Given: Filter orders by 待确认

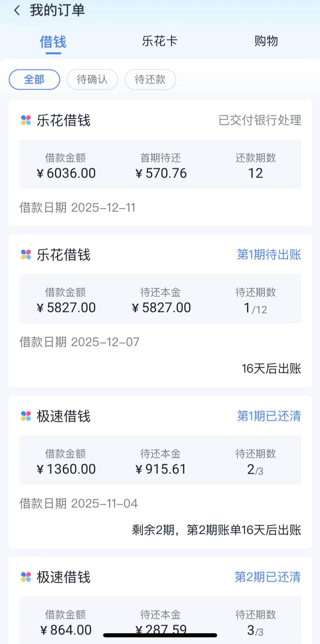Looking at the screenshot, I should click(92, 80).
